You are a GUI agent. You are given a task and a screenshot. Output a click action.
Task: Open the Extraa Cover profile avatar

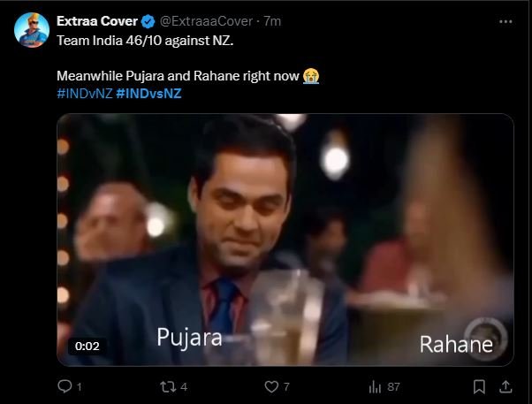pos(31,32)
